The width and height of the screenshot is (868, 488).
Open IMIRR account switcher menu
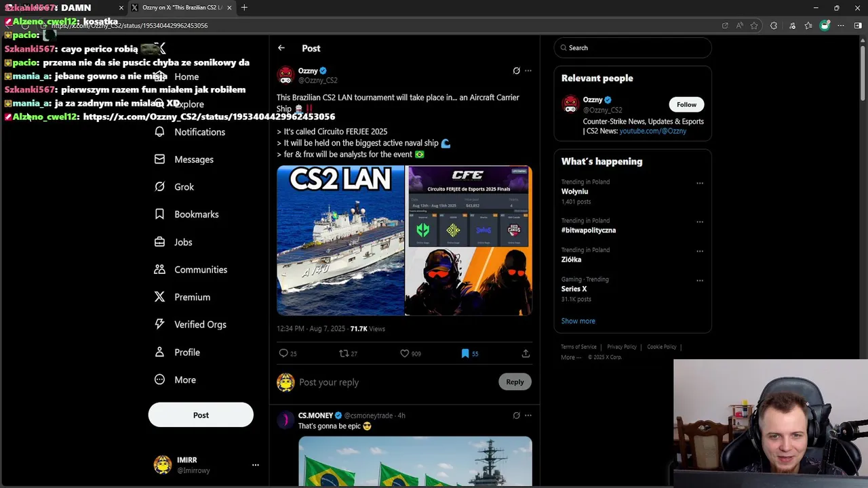[256, 465]
